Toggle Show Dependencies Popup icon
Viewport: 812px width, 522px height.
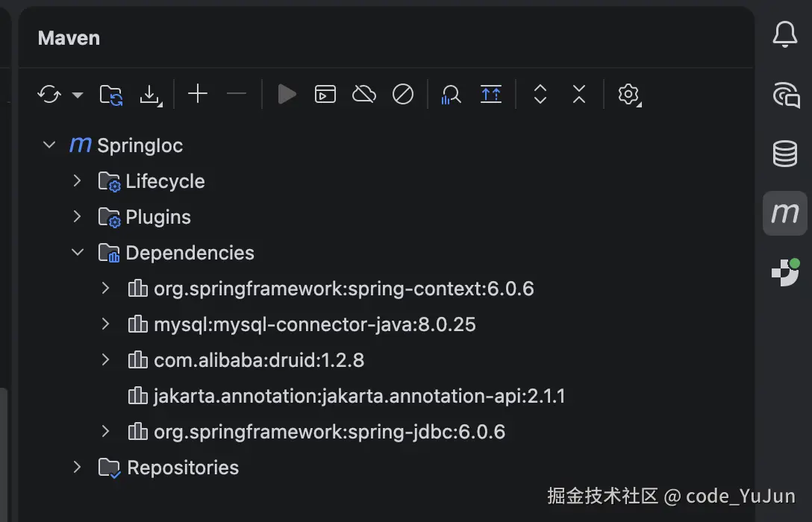(x=490, y=95)
